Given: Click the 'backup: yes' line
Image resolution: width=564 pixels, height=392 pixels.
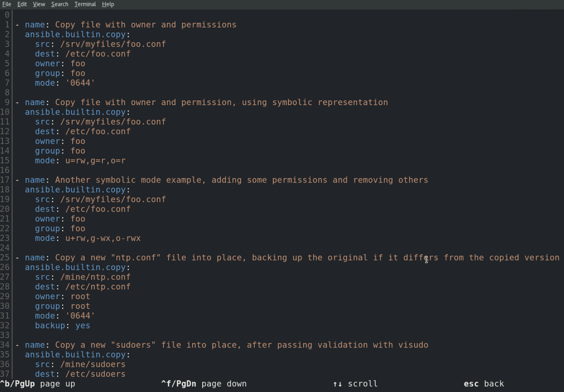Looking at the screenshot, I should (62, 325).
